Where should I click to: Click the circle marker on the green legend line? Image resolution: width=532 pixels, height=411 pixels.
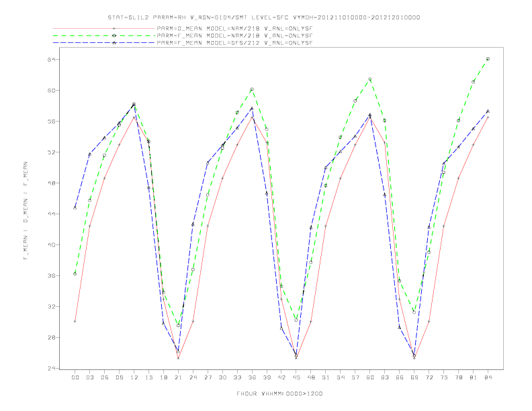click(114, 36)
